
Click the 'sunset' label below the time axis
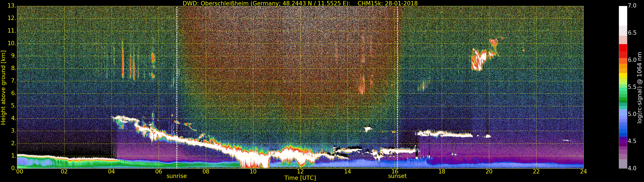397,176
